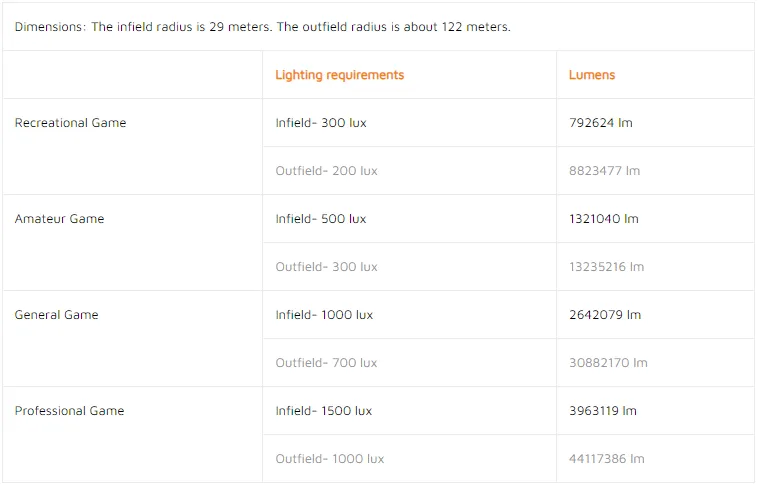Click the Recreational Game row label
The width and height of the screenshot is (759, 487).
70,123
